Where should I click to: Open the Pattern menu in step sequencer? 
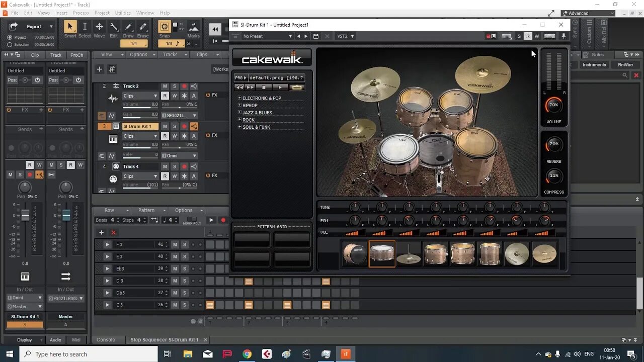tap(146, 210)
